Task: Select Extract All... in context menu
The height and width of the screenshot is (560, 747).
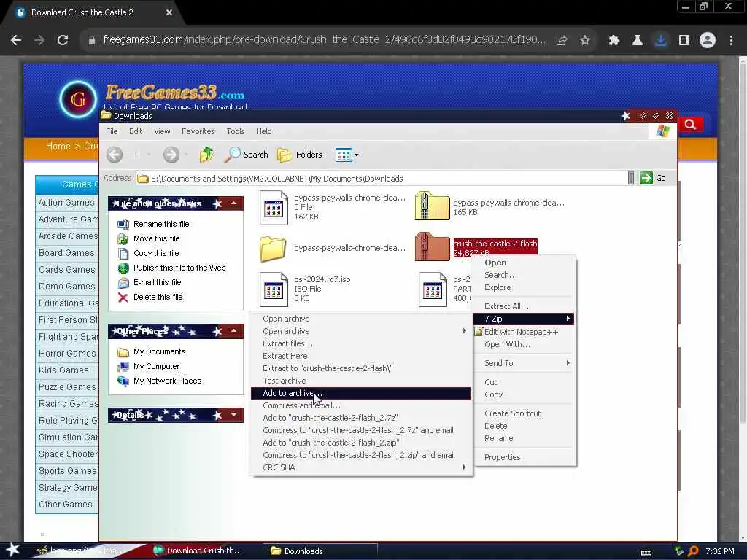Action: coord(524,306)
